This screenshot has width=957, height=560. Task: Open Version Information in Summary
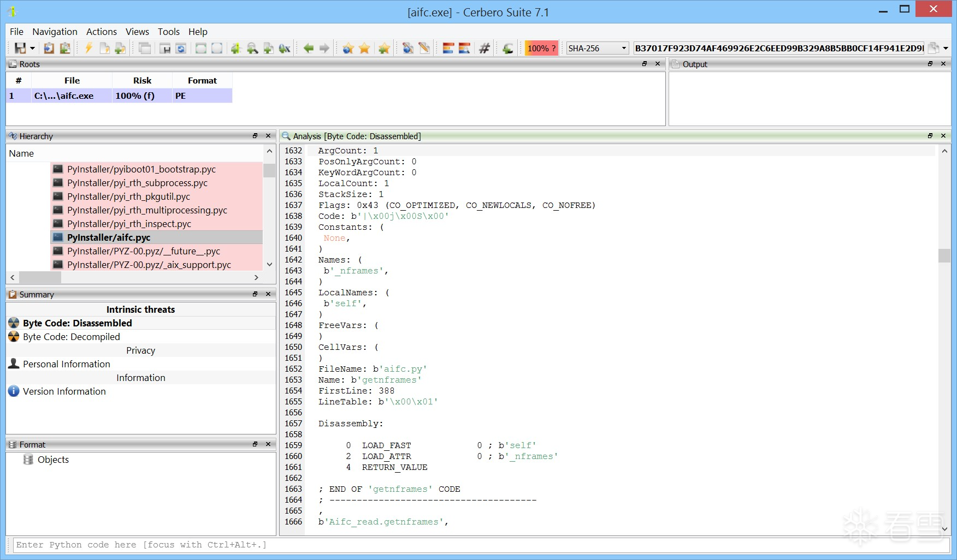coord(64,391)
